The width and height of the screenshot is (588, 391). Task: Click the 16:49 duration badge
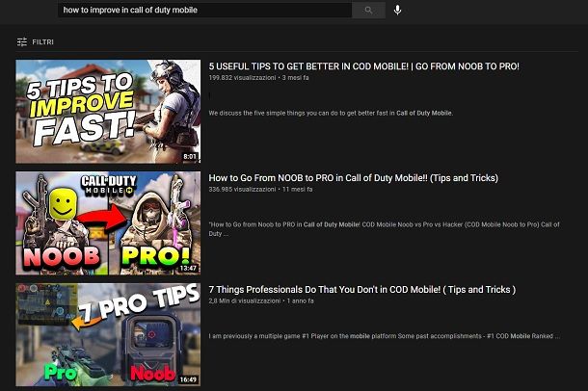click(188, 379)
